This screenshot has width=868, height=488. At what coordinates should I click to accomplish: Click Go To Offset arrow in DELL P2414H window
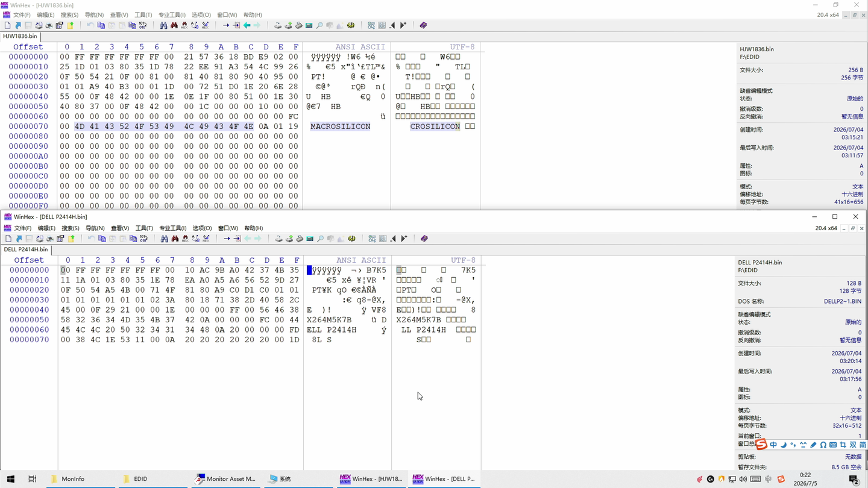pos(227,239)
